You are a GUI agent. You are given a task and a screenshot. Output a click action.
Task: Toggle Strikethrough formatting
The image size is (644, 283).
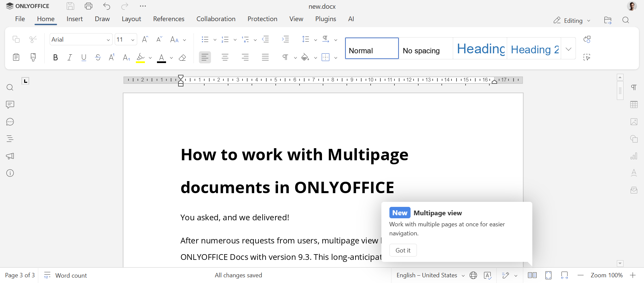tap(98, 57)
